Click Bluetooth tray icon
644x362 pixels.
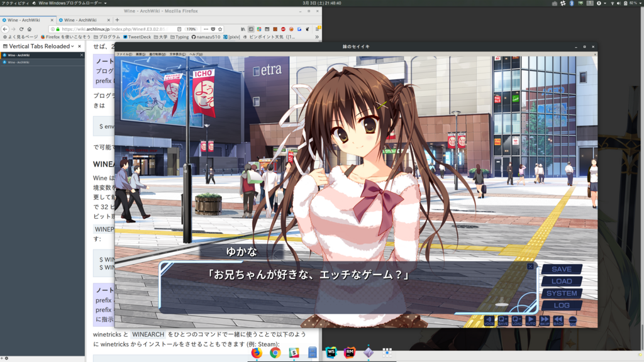(x=571, y=3)
